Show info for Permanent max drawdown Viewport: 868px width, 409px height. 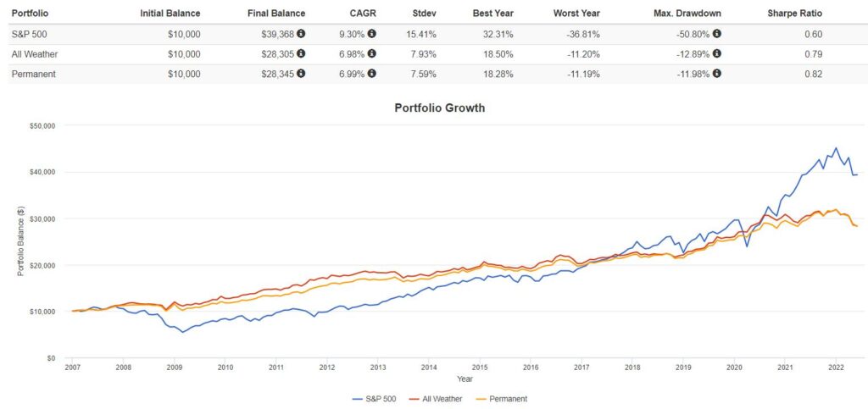[x=716, y=74]
